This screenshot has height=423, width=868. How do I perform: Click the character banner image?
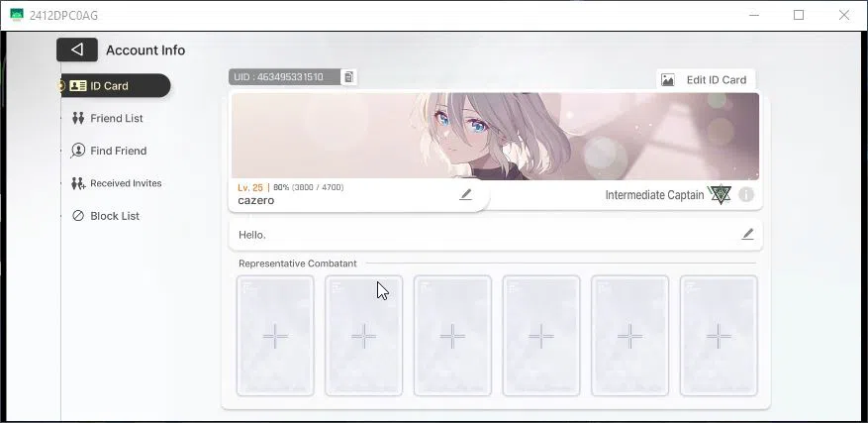coord(495,137)
